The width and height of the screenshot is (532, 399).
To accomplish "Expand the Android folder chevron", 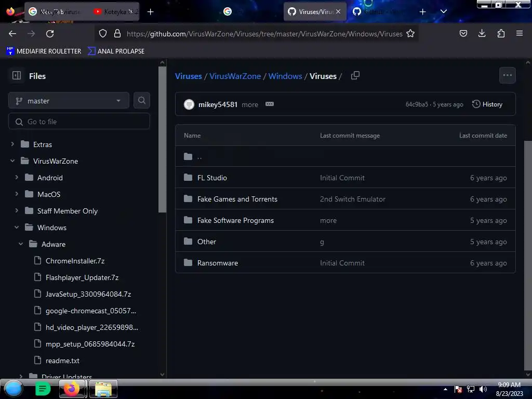I will (x=17, y=178).
